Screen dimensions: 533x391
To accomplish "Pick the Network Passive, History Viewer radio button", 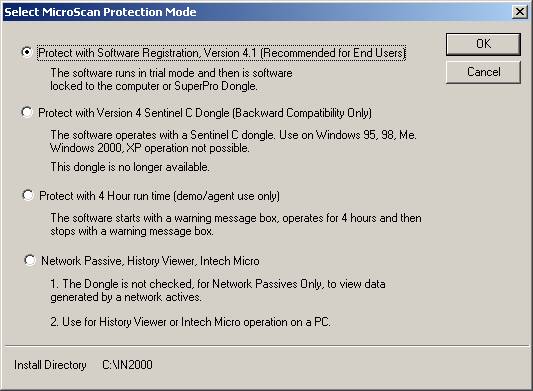I will [x=30, y=260].
